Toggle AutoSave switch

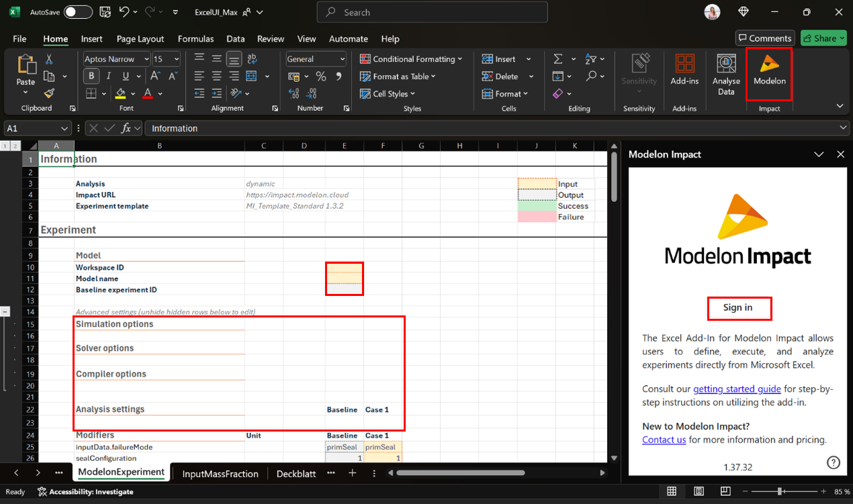coord(78,12)
